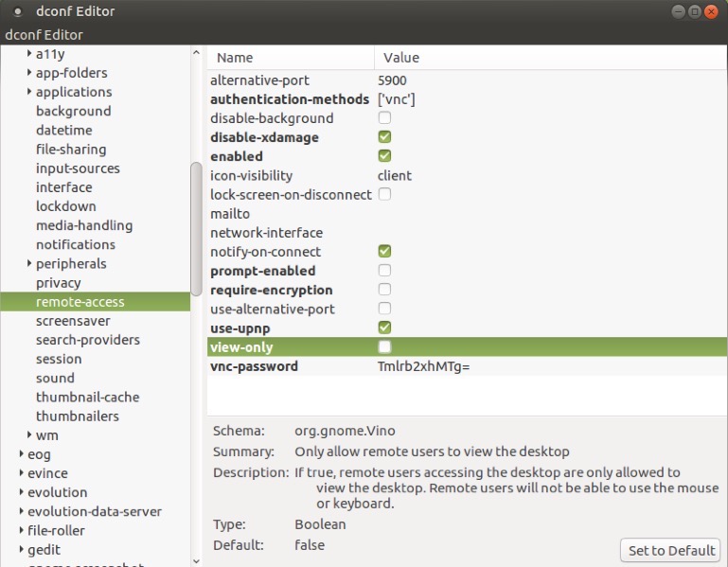Image resolution: width=728 pixels, height=567 pixels.
Task: Uncheck the disable-xdamage checkbox
Action: (x=384, y=137)
